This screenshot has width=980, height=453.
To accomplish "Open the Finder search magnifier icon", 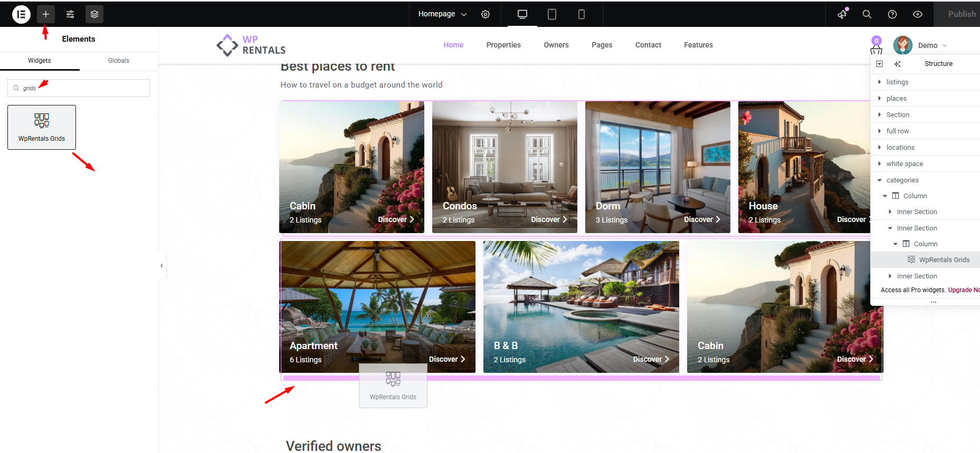I will pyautogui.click(x=867, y=14).
